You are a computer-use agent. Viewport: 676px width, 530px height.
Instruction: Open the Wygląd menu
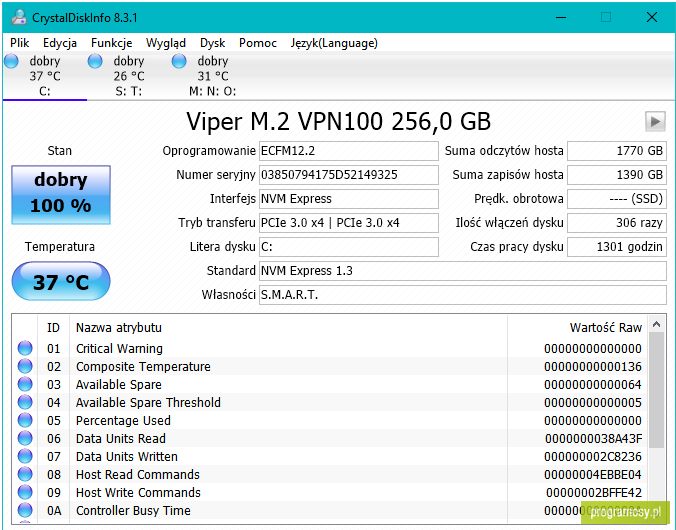[166, 43]
